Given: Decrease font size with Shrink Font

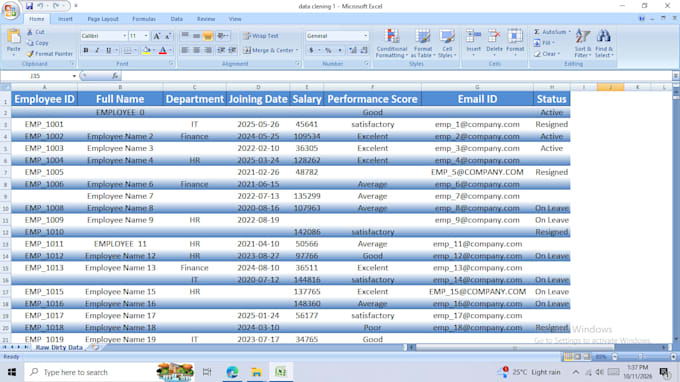Looking at the screenshot, I should pyautogui.click(x=168, y=36).
